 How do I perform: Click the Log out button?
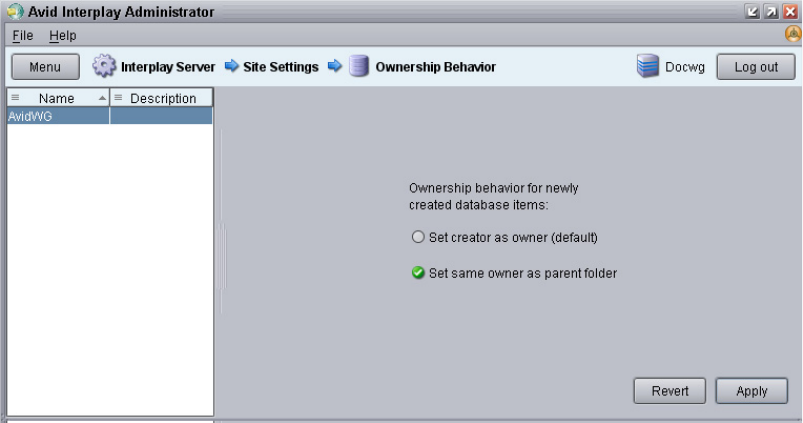coord(756,67)
